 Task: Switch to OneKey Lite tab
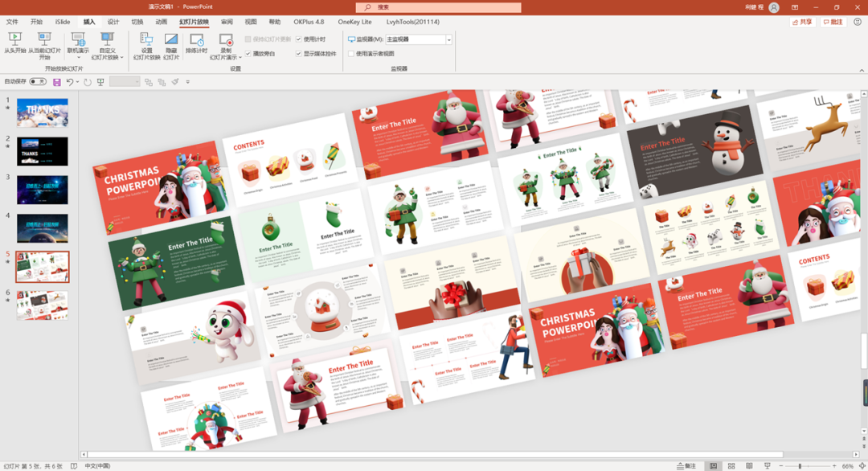[x=355, y=22]
